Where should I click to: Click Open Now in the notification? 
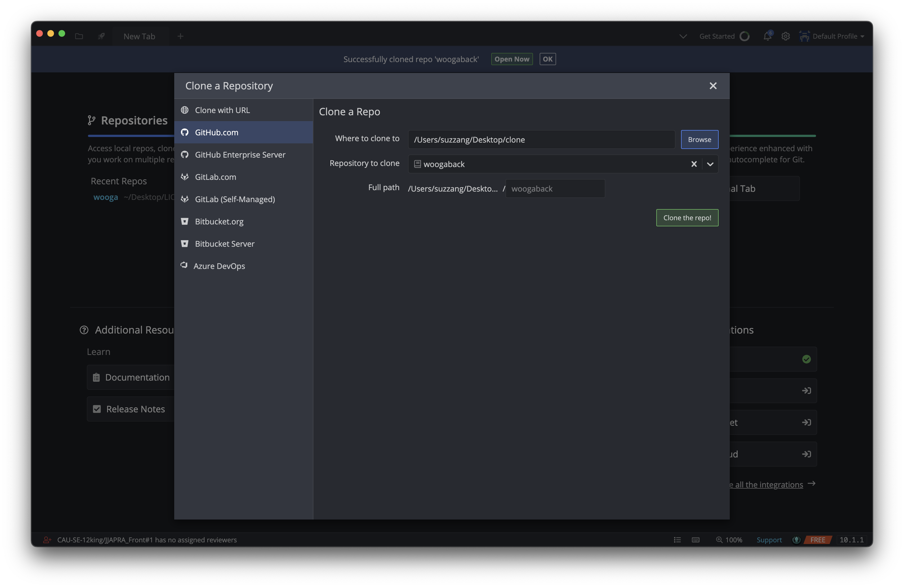click(x=512, y=59)
